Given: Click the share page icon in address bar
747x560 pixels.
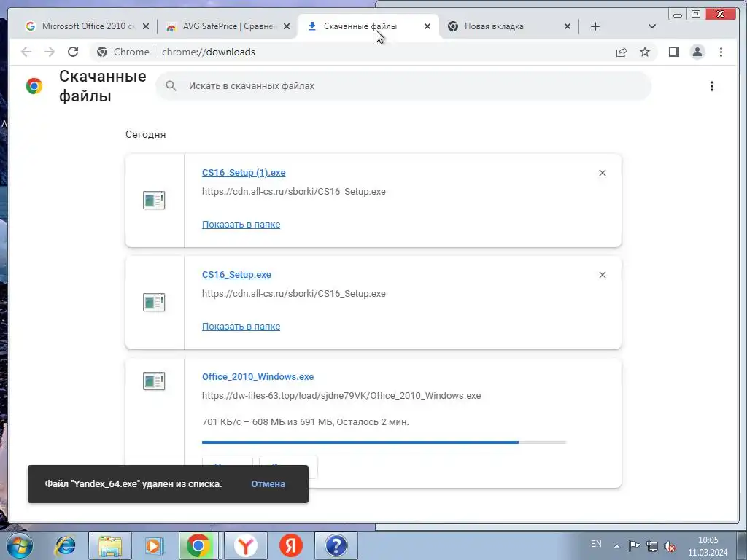Looking at the screenshot, I should [622, 52].
